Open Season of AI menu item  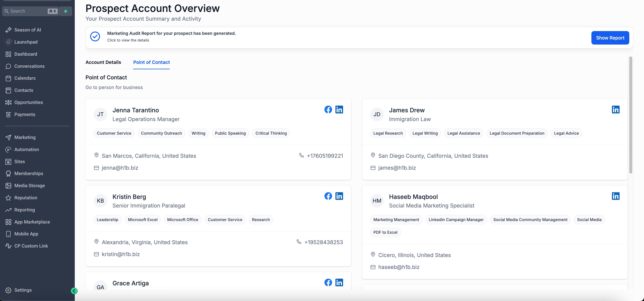pos(27,30)
